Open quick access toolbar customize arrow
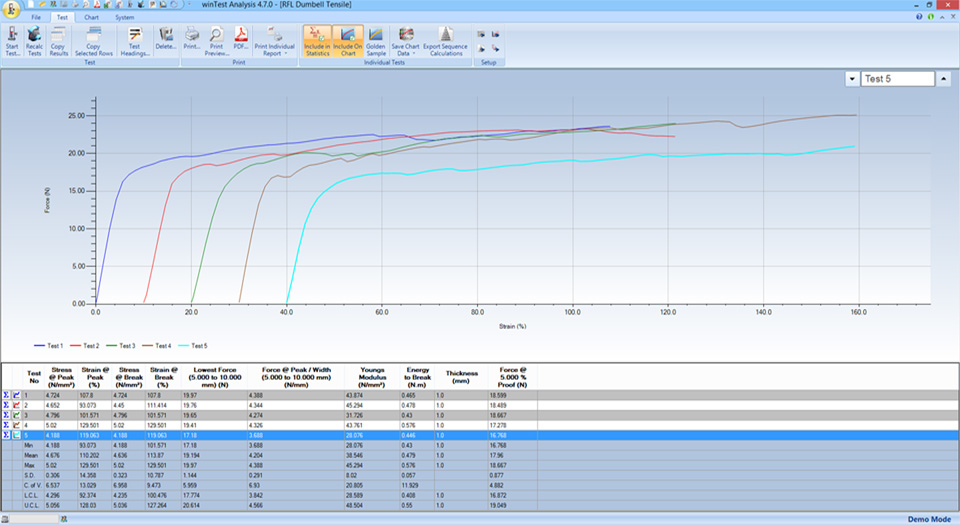The image size is (960, 525). pyautogui.click(x=187, y=4)
